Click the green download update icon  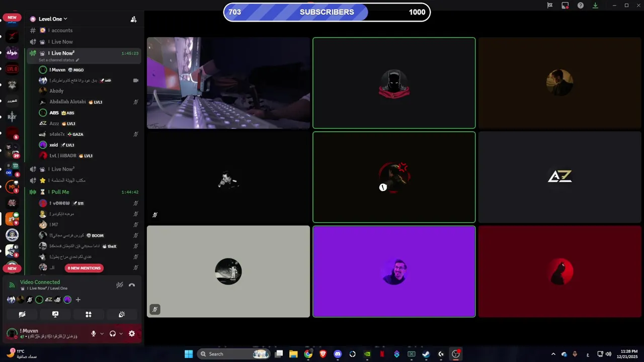[595, 6]
